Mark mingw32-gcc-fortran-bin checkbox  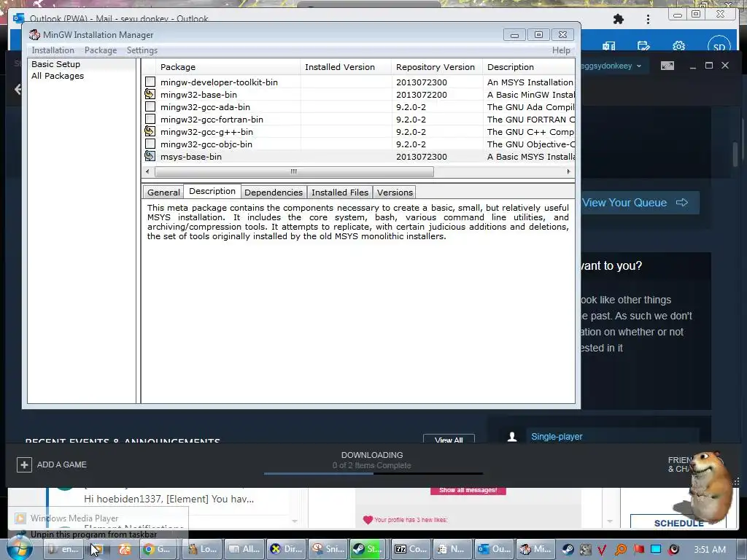click(150, 119)
